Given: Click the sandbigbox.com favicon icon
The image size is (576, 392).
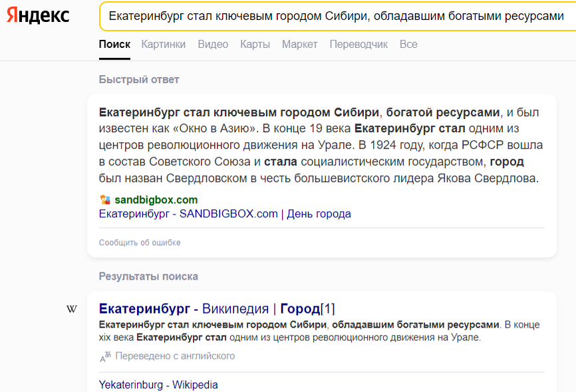Looking at the screenshot, I should click(x=105, y=200).
